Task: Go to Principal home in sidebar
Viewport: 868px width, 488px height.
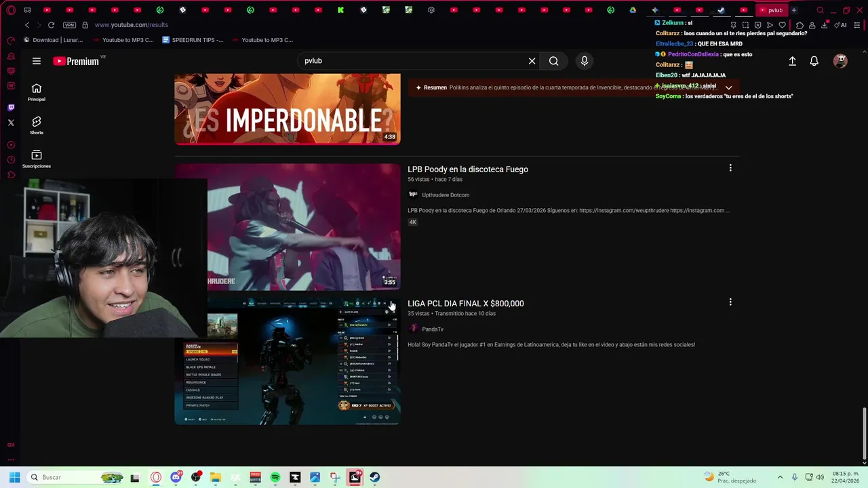Action: [37, 92]
